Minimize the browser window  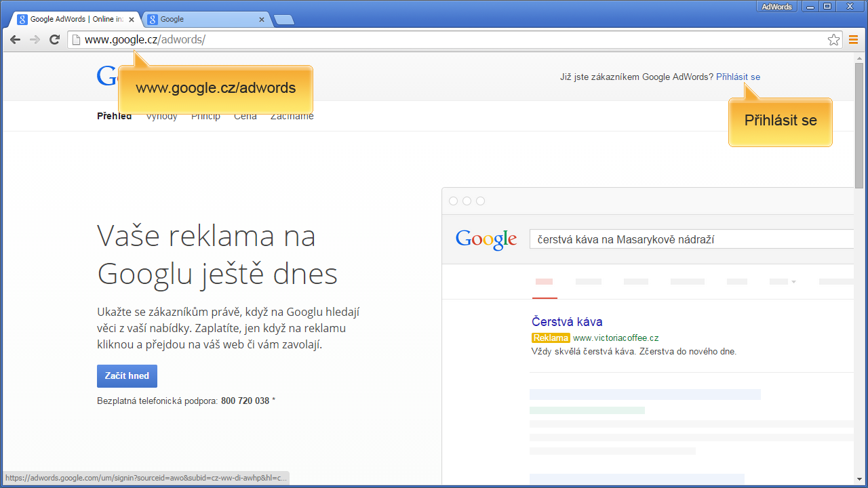tap(810, 7)
